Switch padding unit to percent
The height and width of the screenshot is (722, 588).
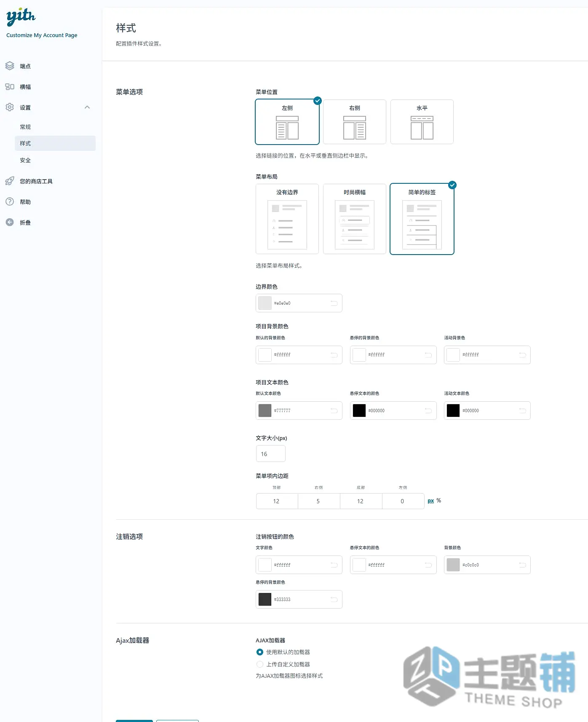439,501
